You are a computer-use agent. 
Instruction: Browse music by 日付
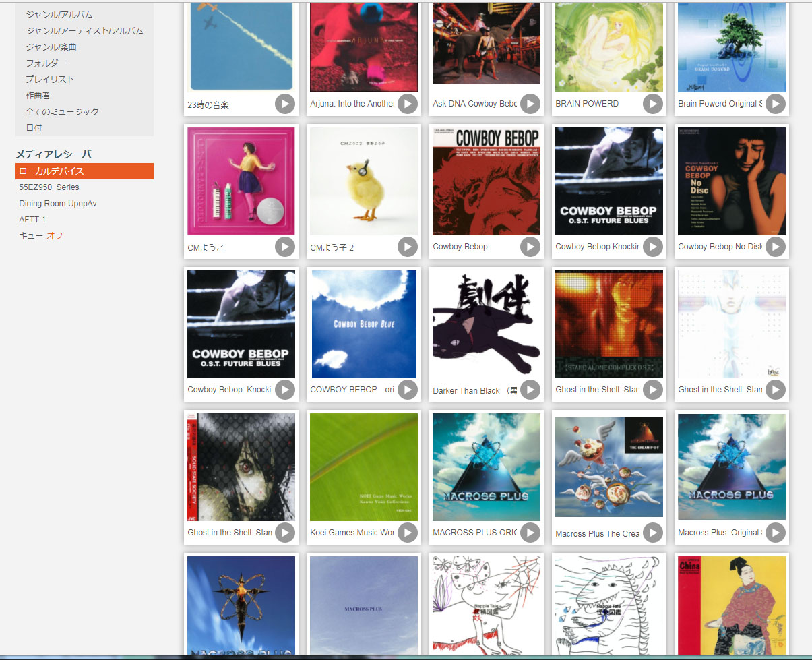click(34, 127)
